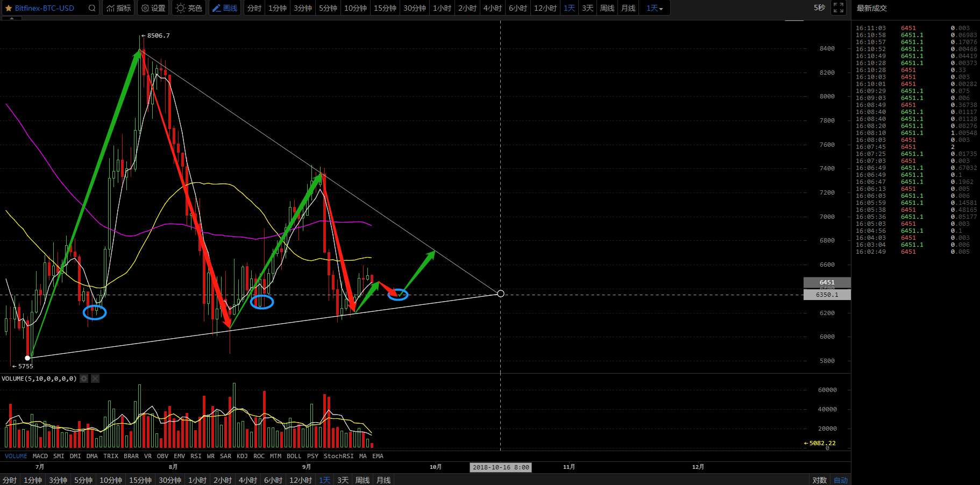This screenshot has height=485, width=980.
Task: Switch to the VR indicator tab
Action: point(148,456)
